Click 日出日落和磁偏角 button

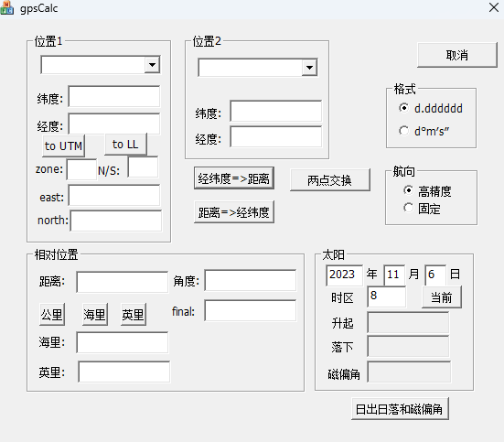click(x=400, y=409)
